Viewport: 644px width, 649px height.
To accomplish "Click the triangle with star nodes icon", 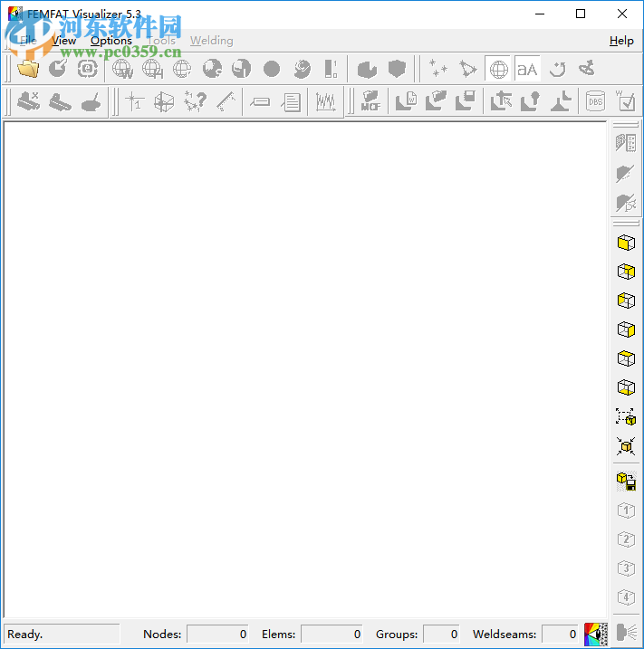I will tap(468, 69).
